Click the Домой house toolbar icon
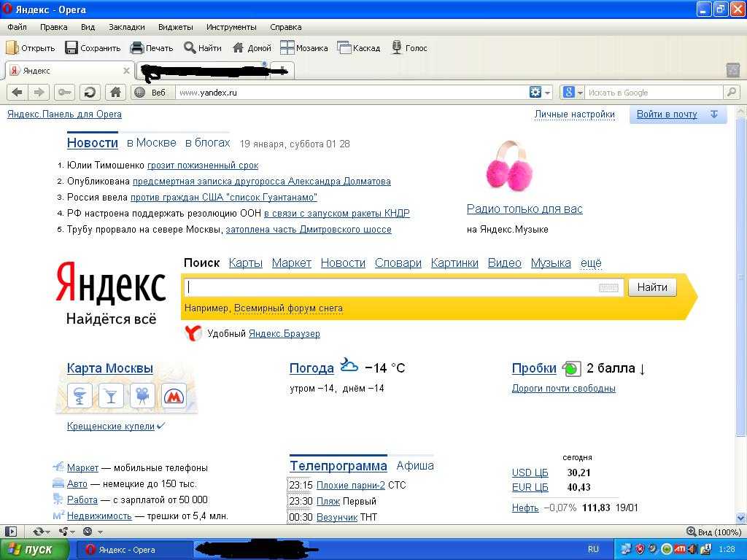The image size is (747, 560). pos(238,47)
